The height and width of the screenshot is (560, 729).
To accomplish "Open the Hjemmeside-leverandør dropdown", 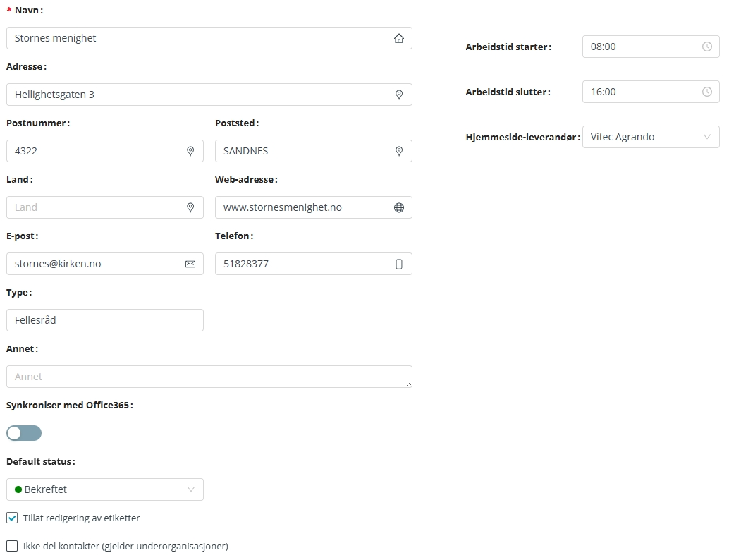I will point(651,137).
